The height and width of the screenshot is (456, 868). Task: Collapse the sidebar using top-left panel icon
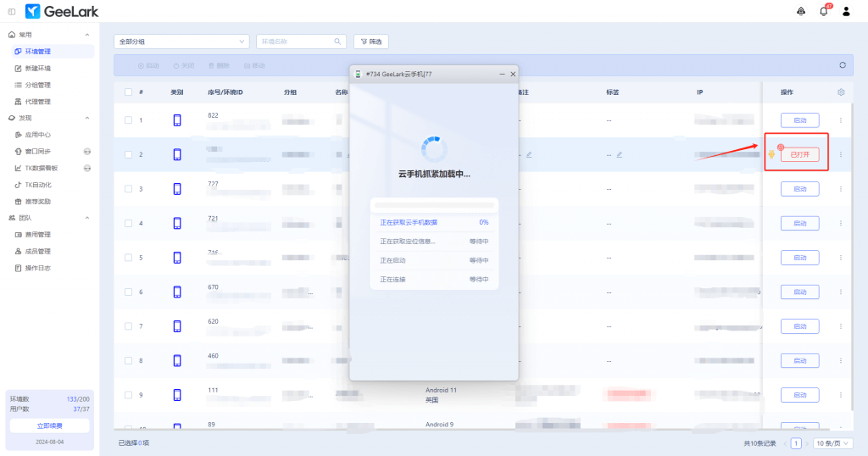click(11, 11)
